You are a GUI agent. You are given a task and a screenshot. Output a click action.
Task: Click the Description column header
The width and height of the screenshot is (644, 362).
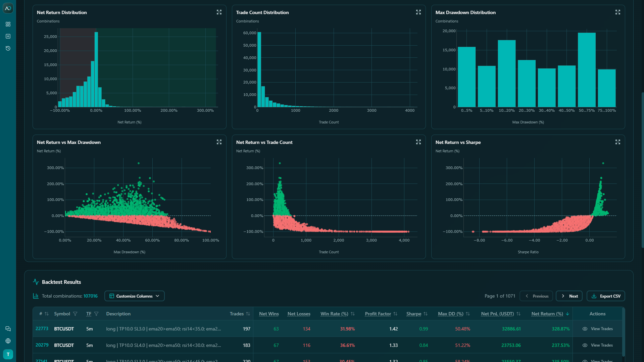tap(118, 314)
